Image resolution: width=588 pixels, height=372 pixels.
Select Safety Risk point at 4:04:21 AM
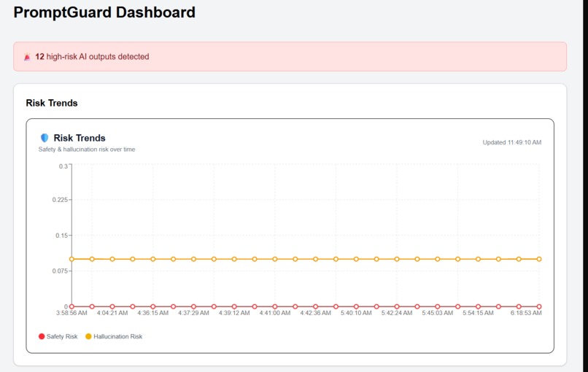pos(112,306)
